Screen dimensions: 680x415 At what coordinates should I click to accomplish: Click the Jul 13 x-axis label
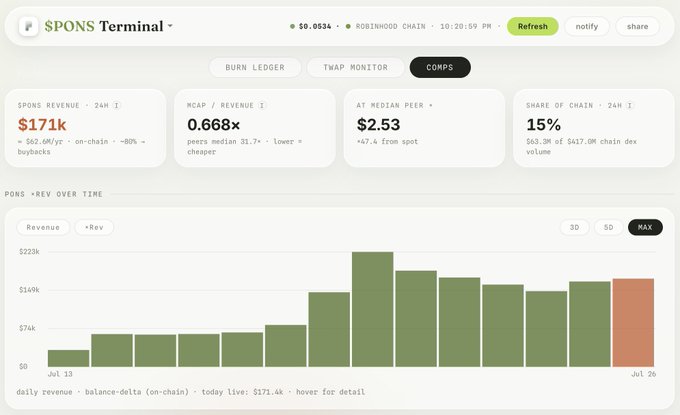[x=60, y=374]
